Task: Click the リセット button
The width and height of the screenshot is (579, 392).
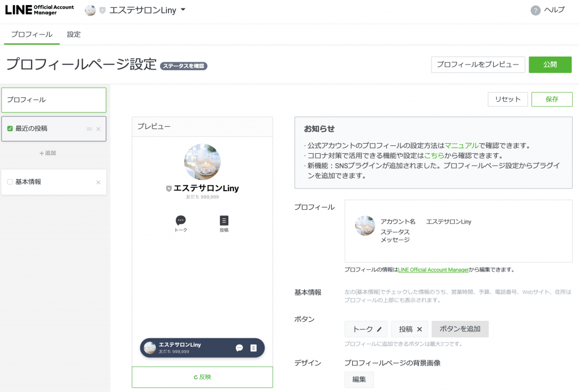Action: [508, 100]
